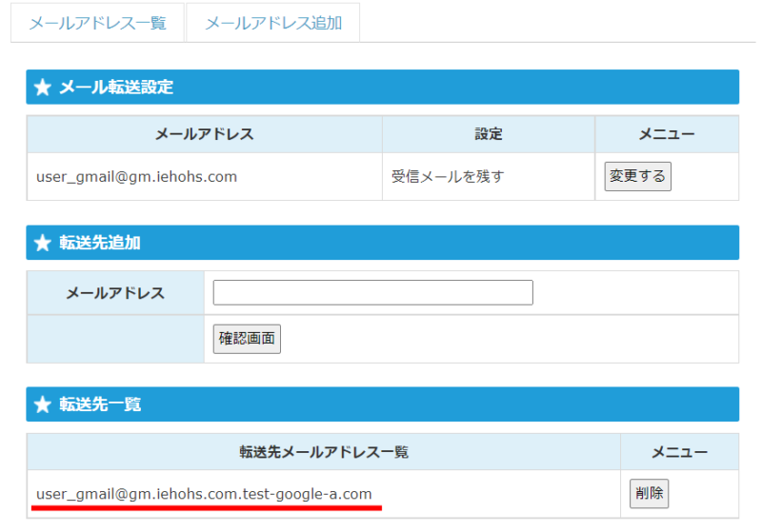Click the 変更する button
The width and height of the screenshot is (762, 532).
tap(637, 176)
